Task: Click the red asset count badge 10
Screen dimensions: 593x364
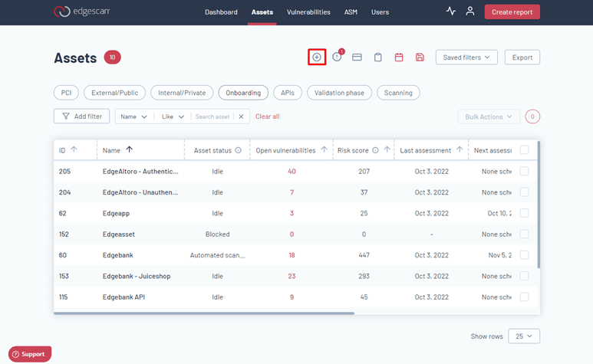Action: pos(112,57)
